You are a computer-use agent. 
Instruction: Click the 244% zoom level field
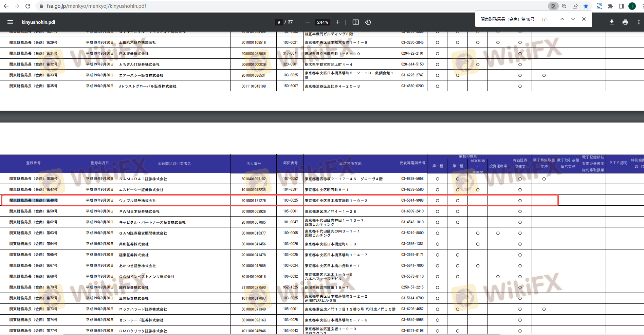point(323,22)
